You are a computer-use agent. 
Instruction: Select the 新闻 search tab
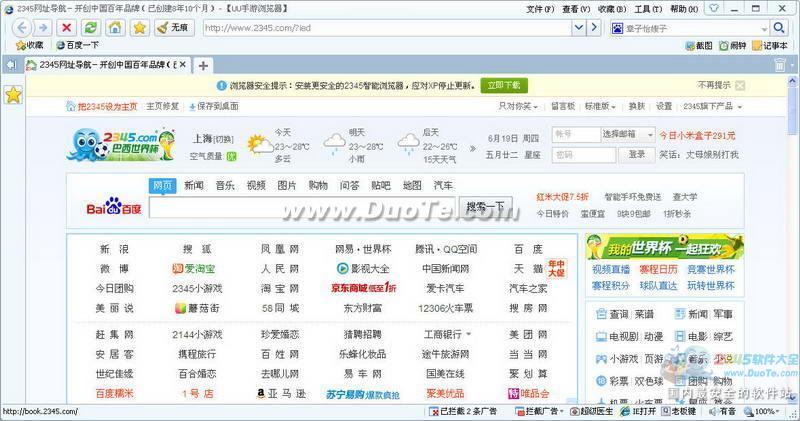tap(194, 185)
